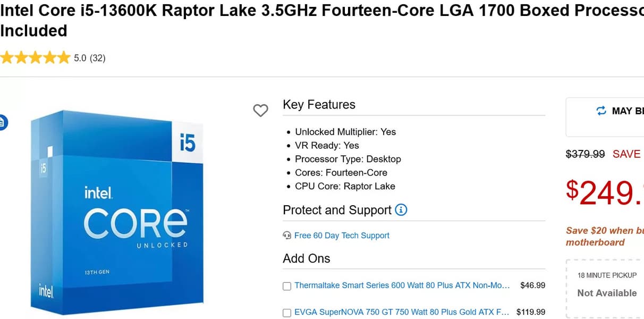Click the compare arrows icon beside MAY
644x319 pixels.
pyautogui.click(x=601, y=111)
